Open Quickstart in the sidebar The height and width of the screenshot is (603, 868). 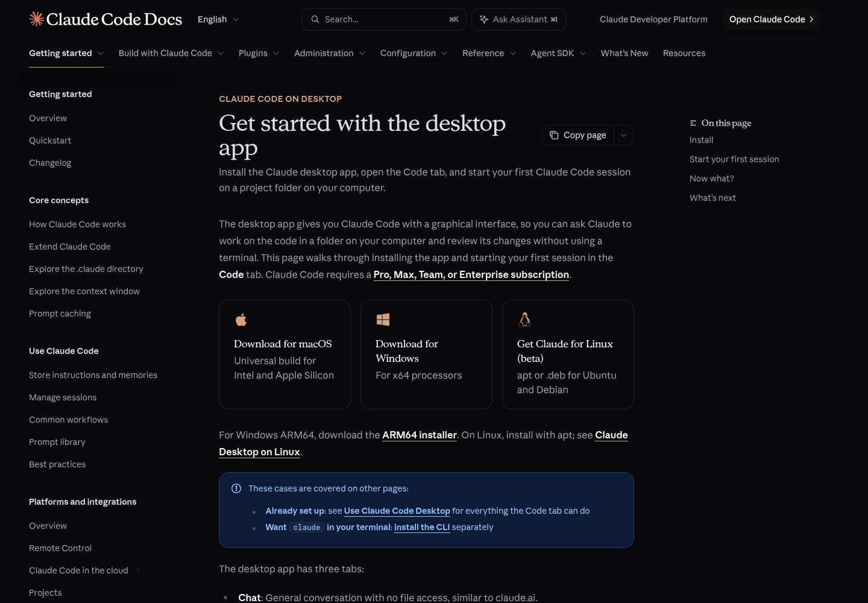50,140
